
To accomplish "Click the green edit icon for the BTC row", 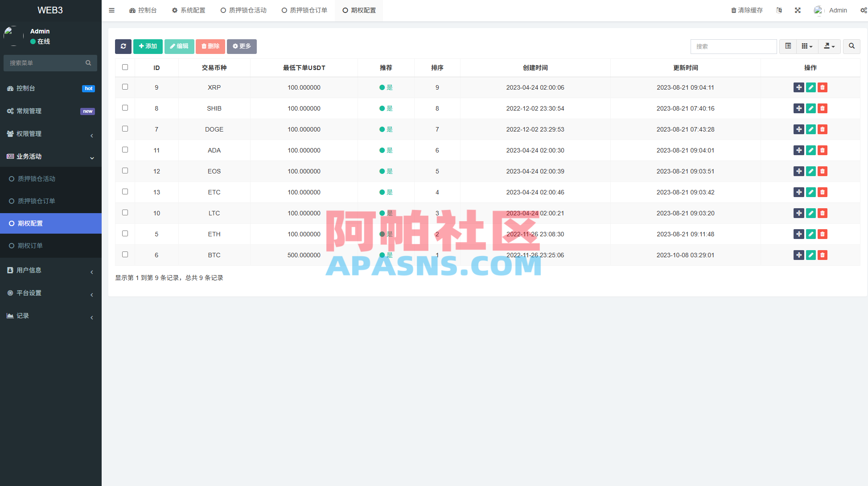I will pyautogui.click(x=811, y=255).
